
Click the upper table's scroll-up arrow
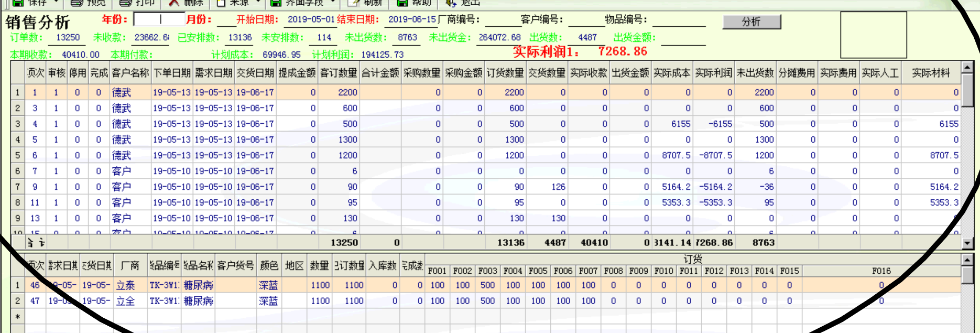click(x=967, y=68)
